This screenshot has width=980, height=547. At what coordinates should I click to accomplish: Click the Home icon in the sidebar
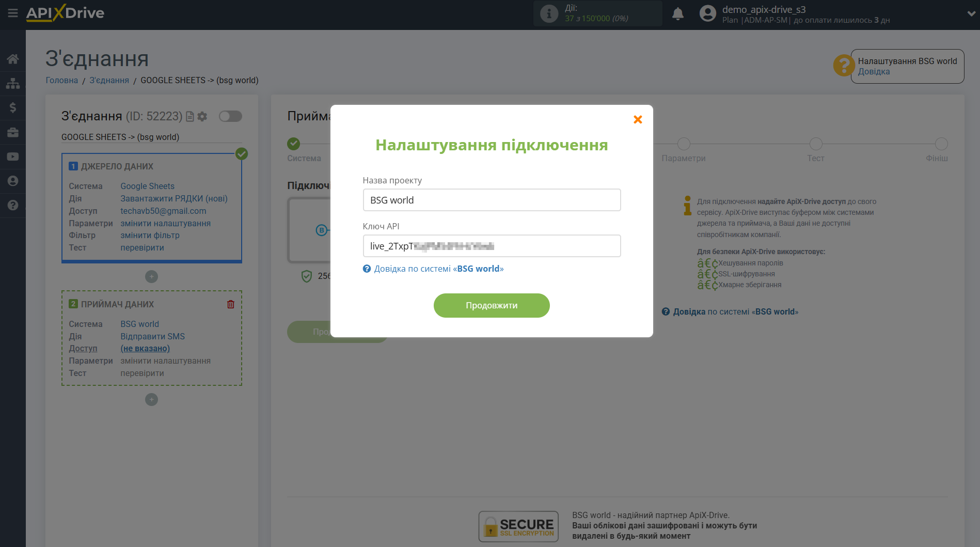13,59
